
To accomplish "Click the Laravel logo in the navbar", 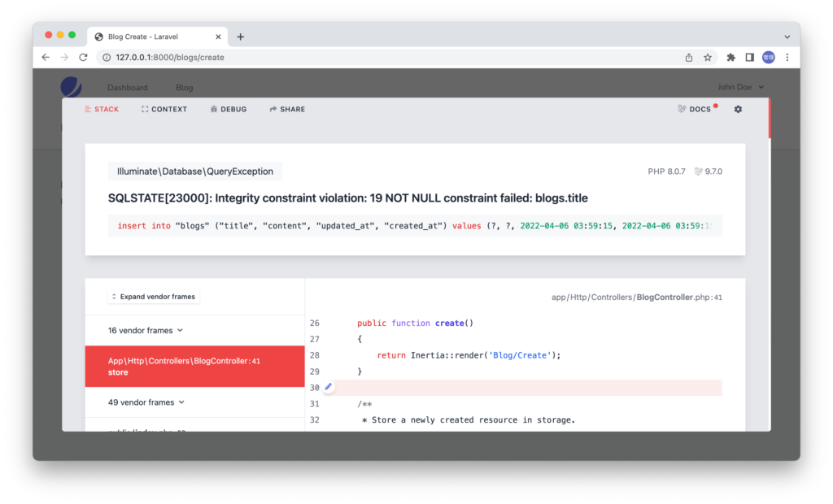I will [70, 87].
